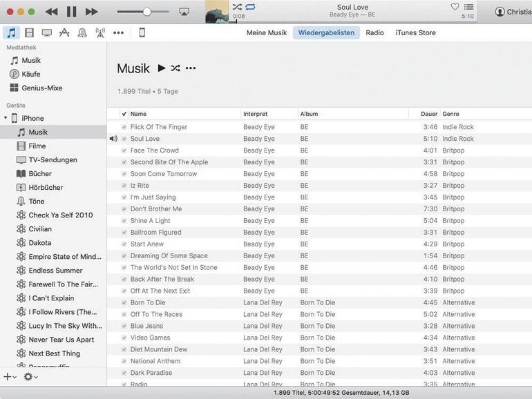
Task: Switch to the Music library view
Action: [x=12, y=33]
